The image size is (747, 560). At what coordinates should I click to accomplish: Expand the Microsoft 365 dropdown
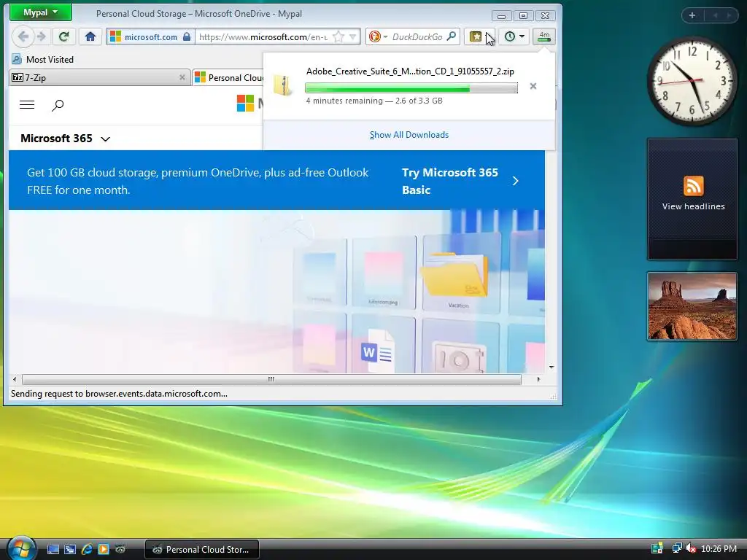tap(65, 139)
